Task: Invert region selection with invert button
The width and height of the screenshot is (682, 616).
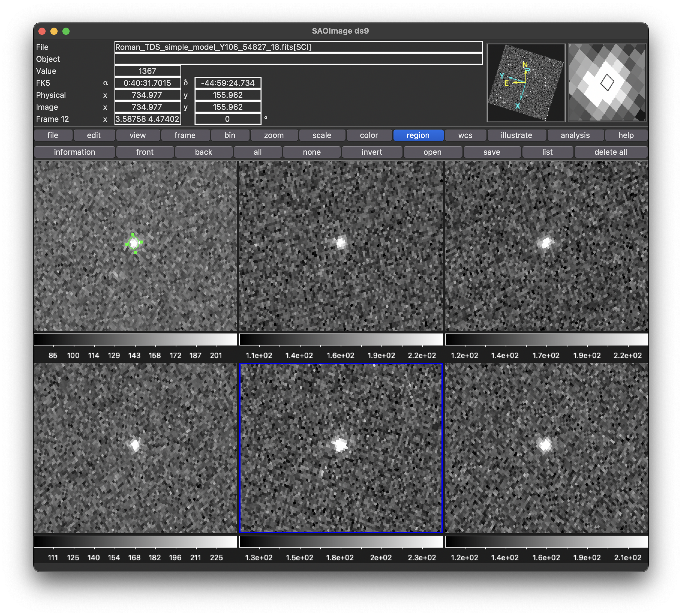Action: coord(372,152)
